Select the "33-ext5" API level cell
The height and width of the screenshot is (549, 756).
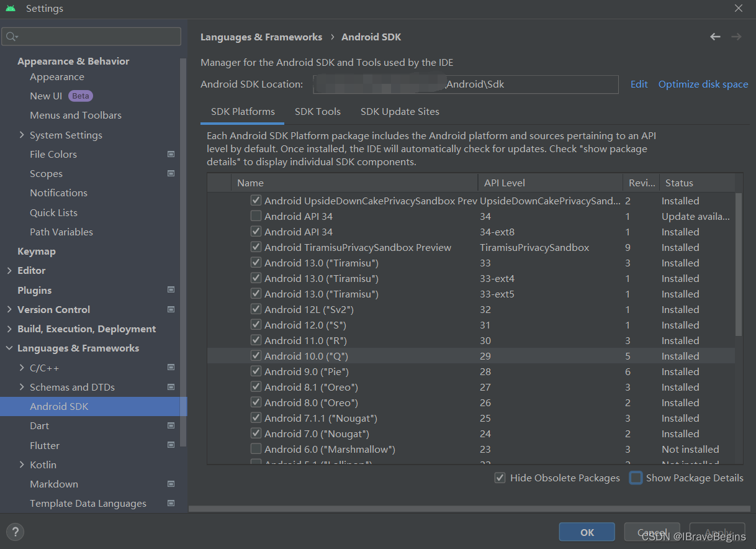pos(497,294)
